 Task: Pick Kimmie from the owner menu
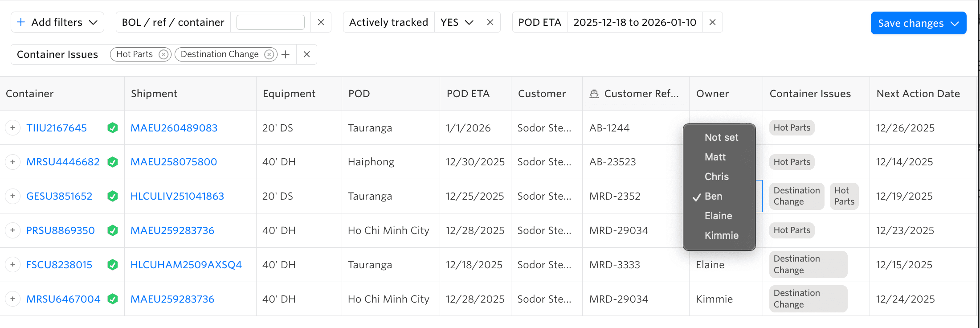pos(721,235)
